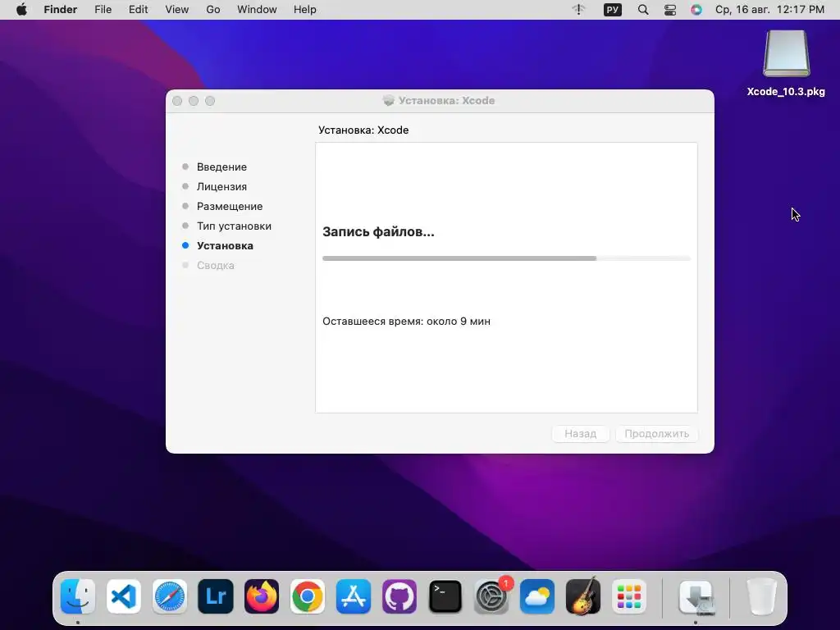The image size is (840, 630).
Task: Launch GitHub Desktop from Dock
Action: (399, 596)
